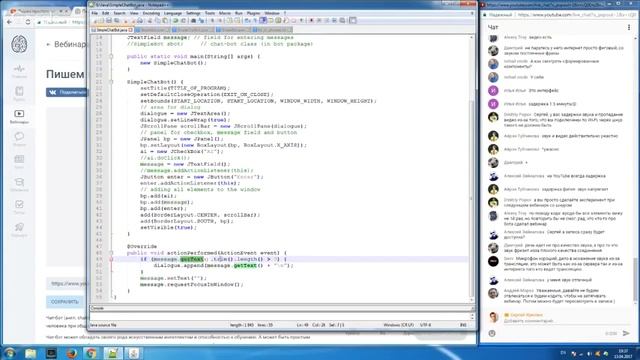Click the Cut toolbar icon
Screen dimensions: 640x360
click(149, 20)
